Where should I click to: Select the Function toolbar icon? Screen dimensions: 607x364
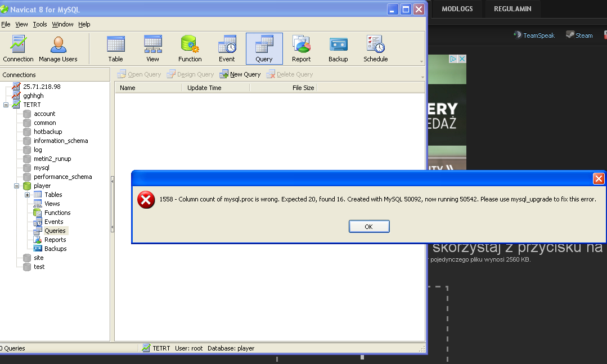point(190,49)
